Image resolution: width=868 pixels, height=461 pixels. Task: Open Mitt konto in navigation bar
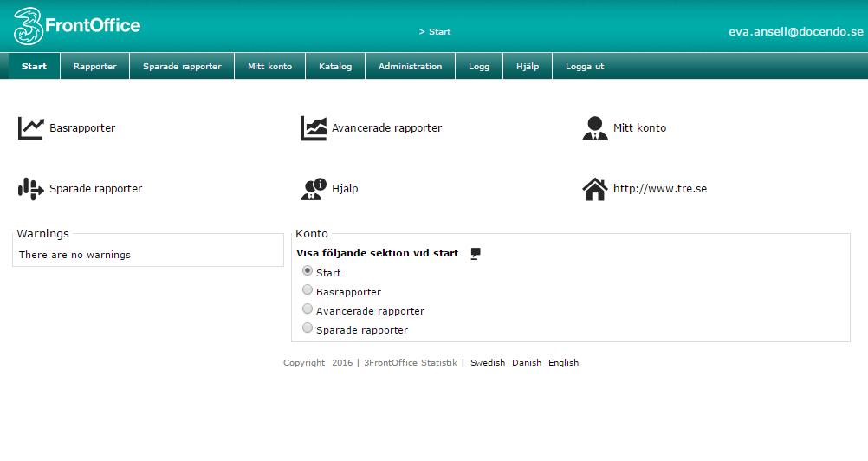[270, 66]
